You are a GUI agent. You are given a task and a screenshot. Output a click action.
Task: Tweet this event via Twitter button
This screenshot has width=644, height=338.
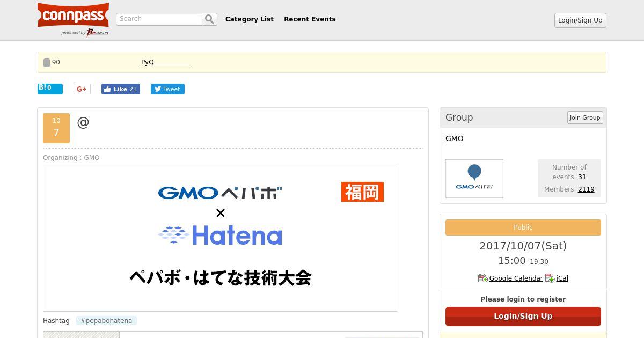pyautogui.click(x=167, y=89)
